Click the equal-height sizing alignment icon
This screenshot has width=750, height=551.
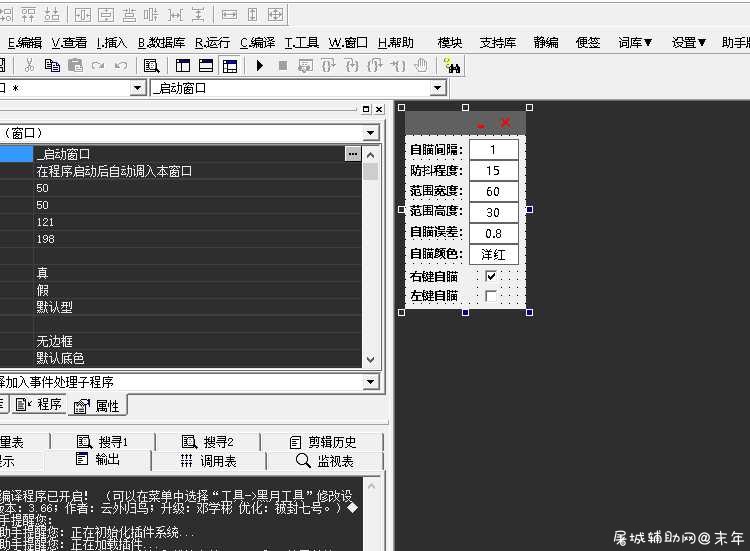point(252,15)
